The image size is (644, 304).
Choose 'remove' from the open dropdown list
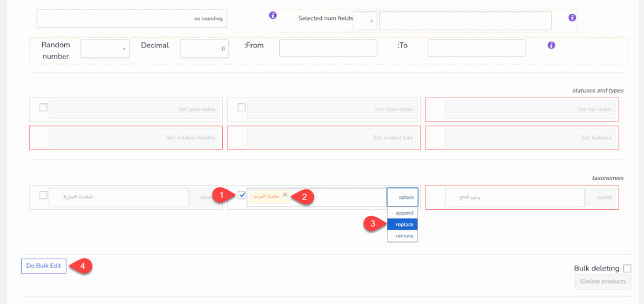[x=404, y=235]
